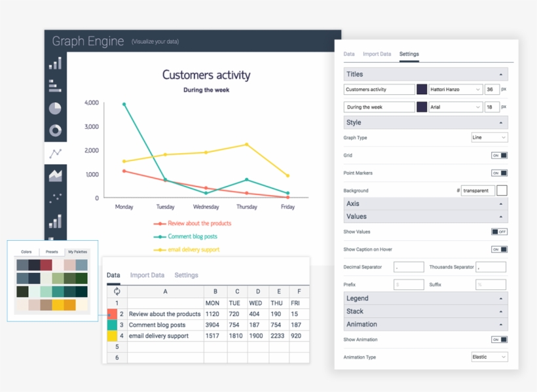The image size is (537, 392).
Task: Choose the donut chart icon
Action: pyautogui.click(x=56, y=130)
